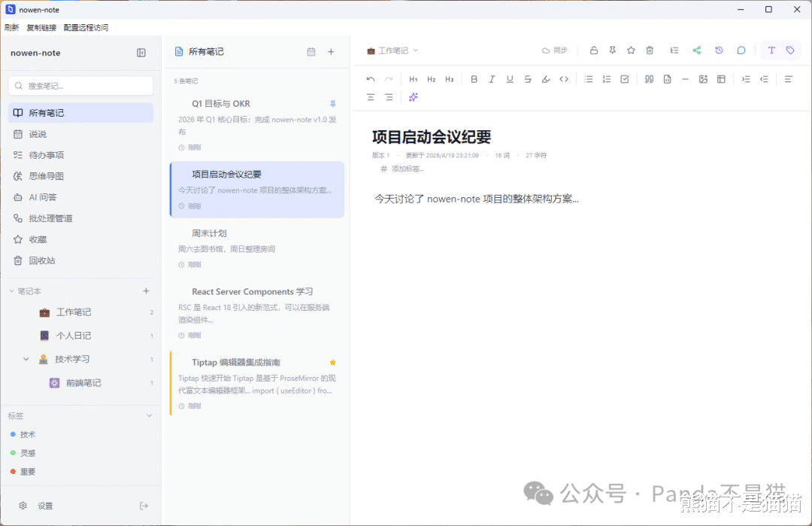Open 批处理管道 in the sidebar
The image size is (812, 526).
click(x=80, y=219)
